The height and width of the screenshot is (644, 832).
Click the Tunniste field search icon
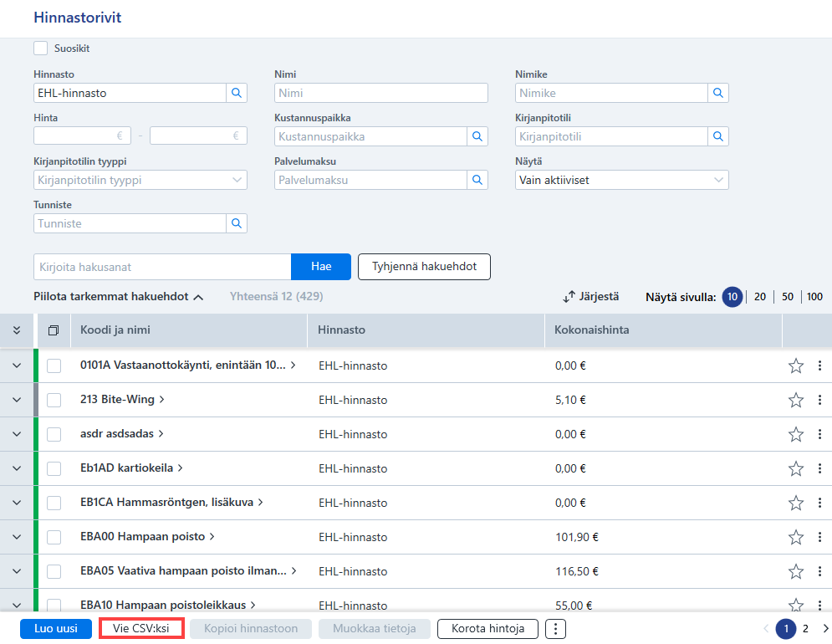pos(237,223)
